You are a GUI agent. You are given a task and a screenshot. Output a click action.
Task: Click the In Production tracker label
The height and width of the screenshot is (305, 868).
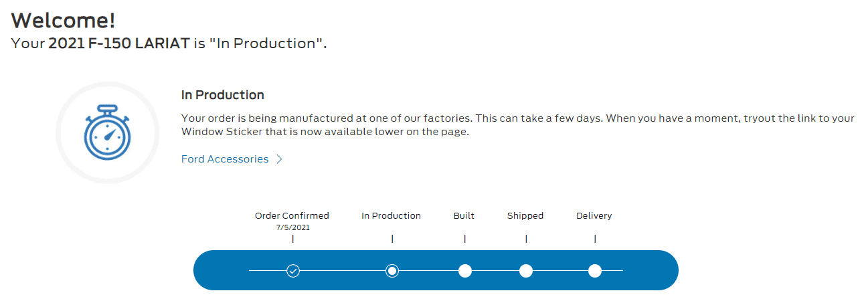(392, 216)
